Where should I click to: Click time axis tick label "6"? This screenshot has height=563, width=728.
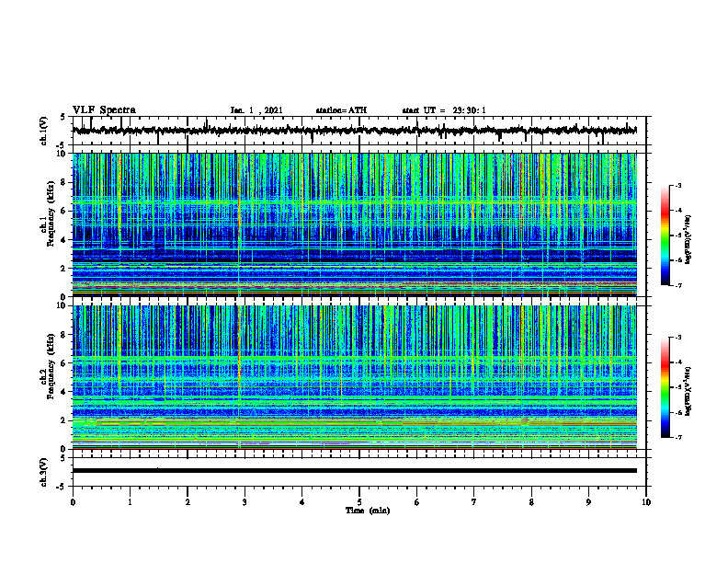[x=417, y=502]
